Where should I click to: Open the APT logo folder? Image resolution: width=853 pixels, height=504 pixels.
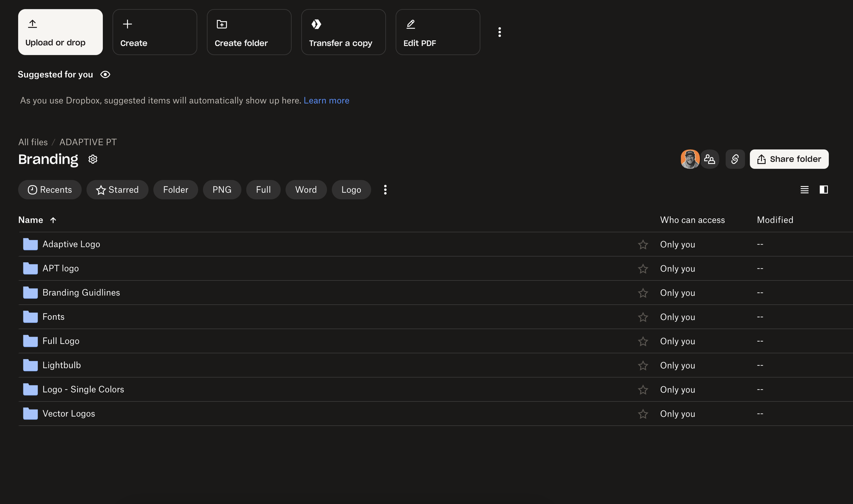[x=60, y=269]
